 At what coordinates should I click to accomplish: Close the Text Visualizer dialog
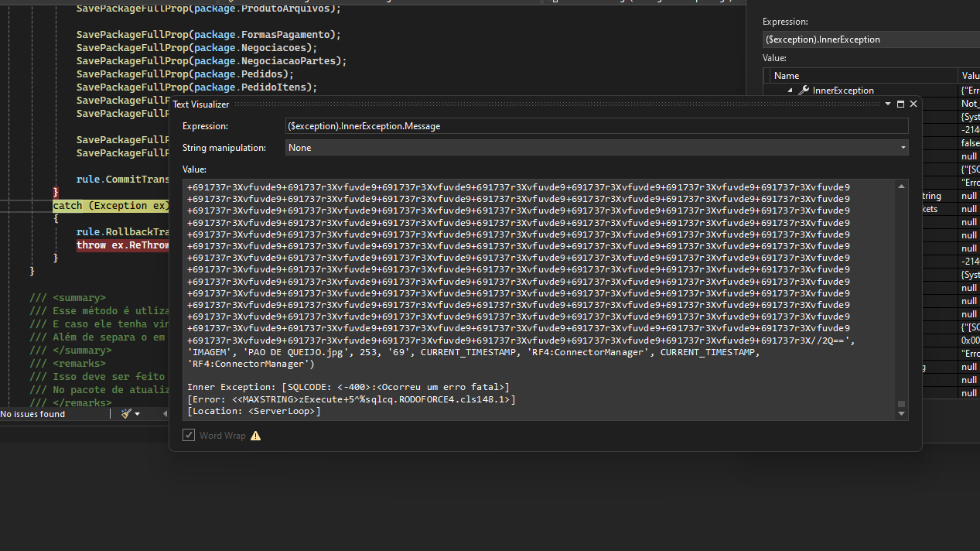tap(913, 104)
